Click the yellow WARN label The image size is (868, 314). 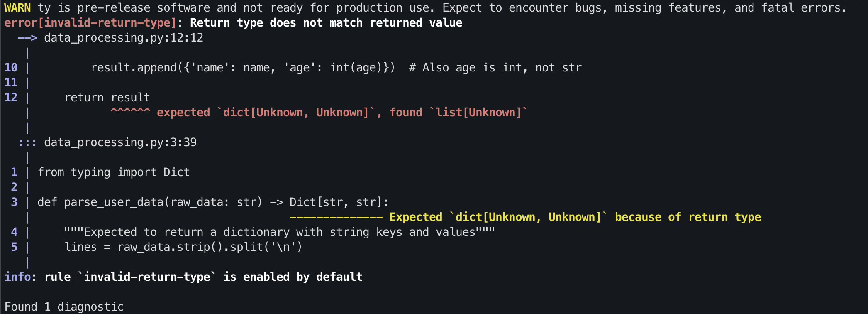tap(17, 8)
